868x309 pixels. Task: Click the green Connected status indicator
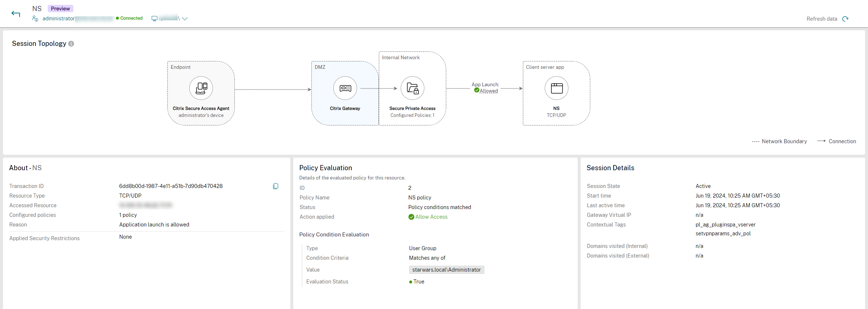129,18
